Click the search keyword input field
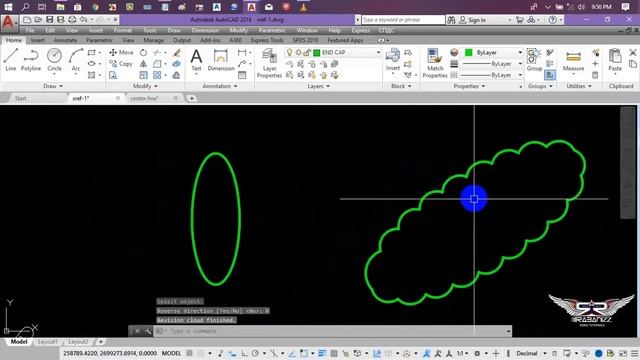640x360 pixels. point(403,20)
